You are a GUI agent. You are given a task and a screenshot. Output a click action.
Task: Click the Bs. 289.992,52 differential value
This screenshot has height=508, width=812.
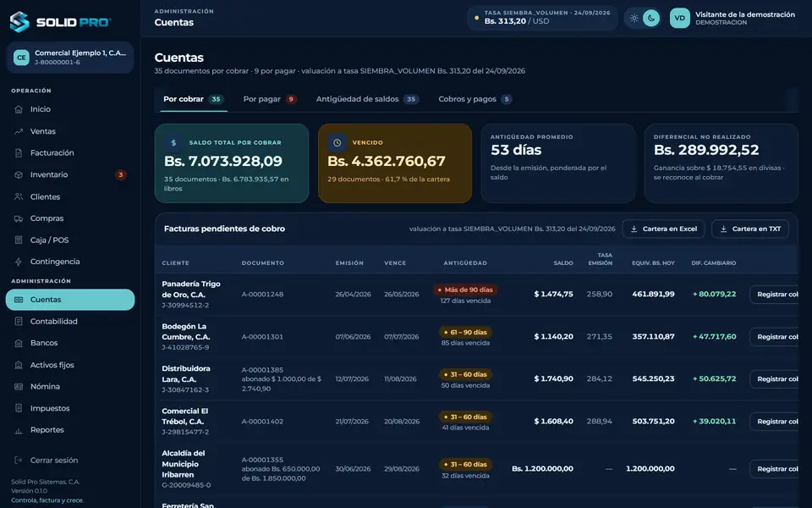tap(706, 151)
